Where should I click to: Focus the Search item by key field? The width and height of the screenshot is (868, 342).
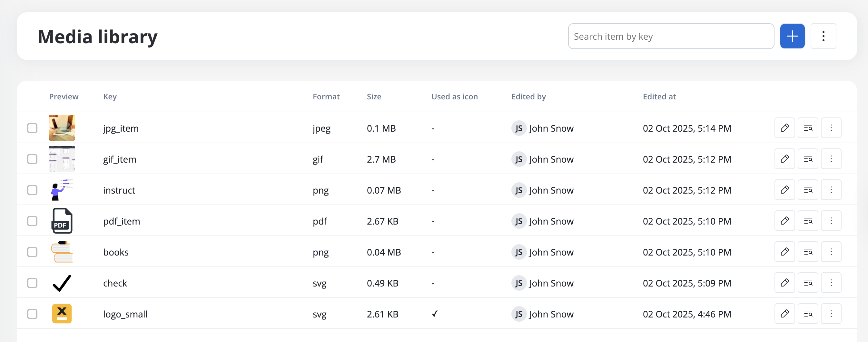tap(671, 36)
